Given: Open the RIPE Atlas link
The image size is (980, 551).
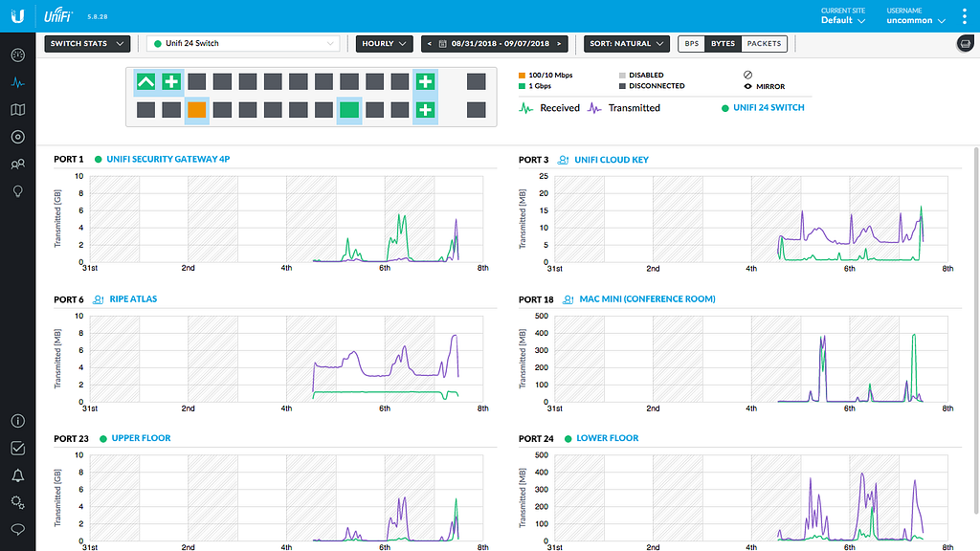Looking at the screenshot, I should (x=133, y=299).
